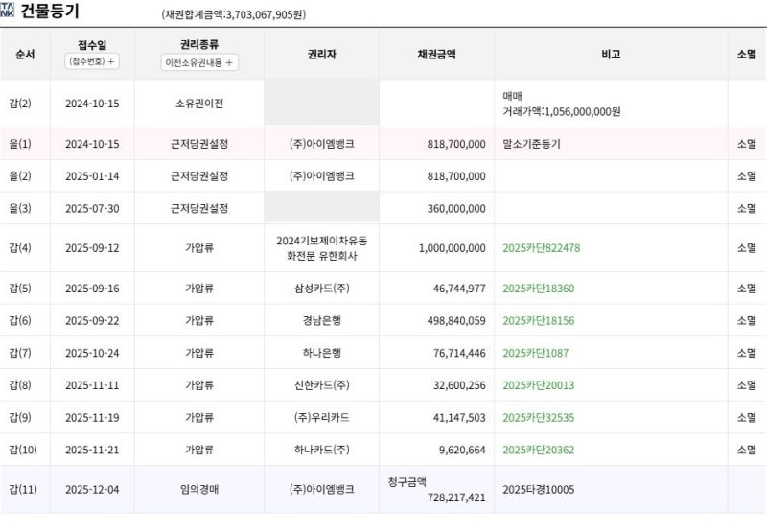Select the 소유권이전 right type cell
Screen dimensions: 767x532
[199, 104]
